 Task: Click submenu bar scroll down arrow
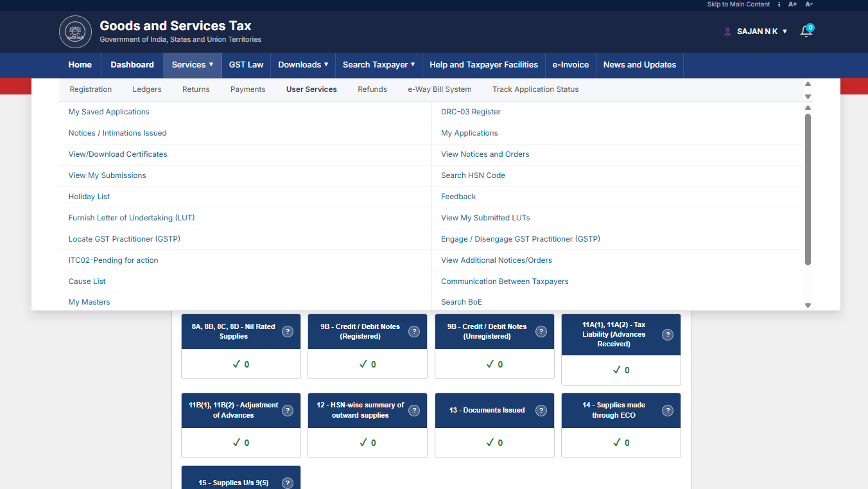click(x=808, y=96)
